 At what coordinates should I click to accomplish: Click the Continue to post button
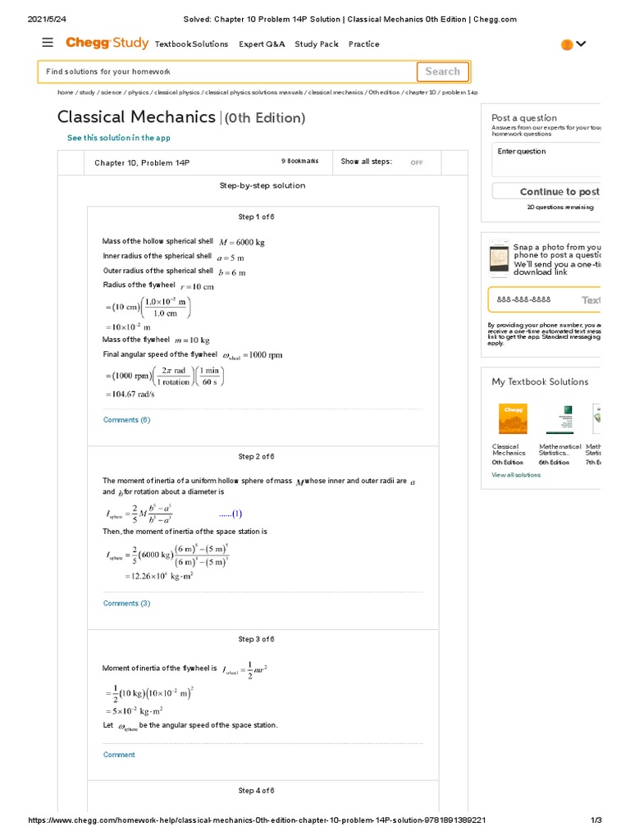coord(548,192)
